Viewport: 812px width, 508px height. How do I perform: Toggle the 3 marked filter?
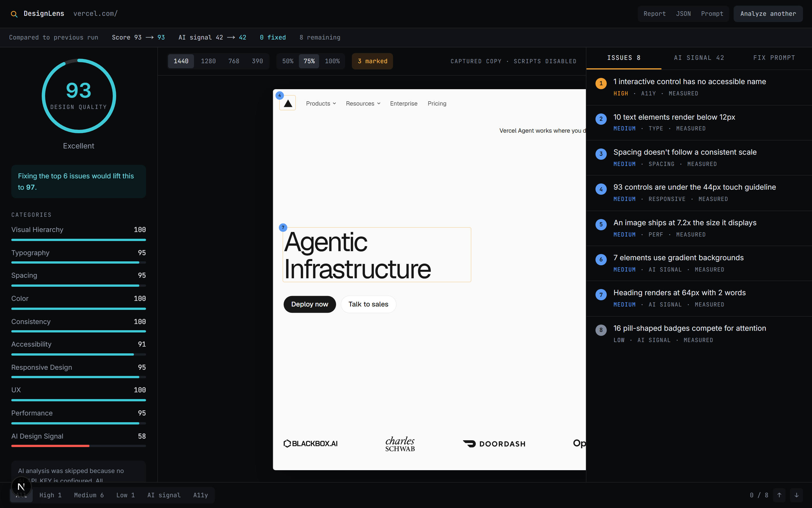372,61
